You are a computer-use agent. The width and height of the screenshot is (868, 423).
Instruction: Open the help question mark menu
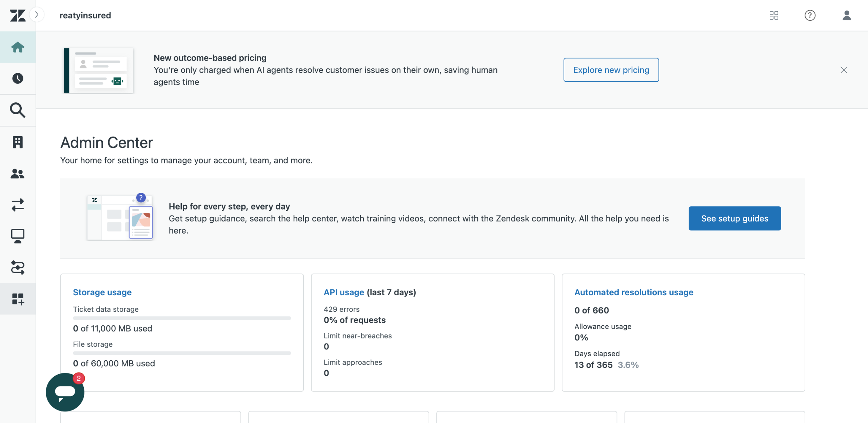point(810,15)
